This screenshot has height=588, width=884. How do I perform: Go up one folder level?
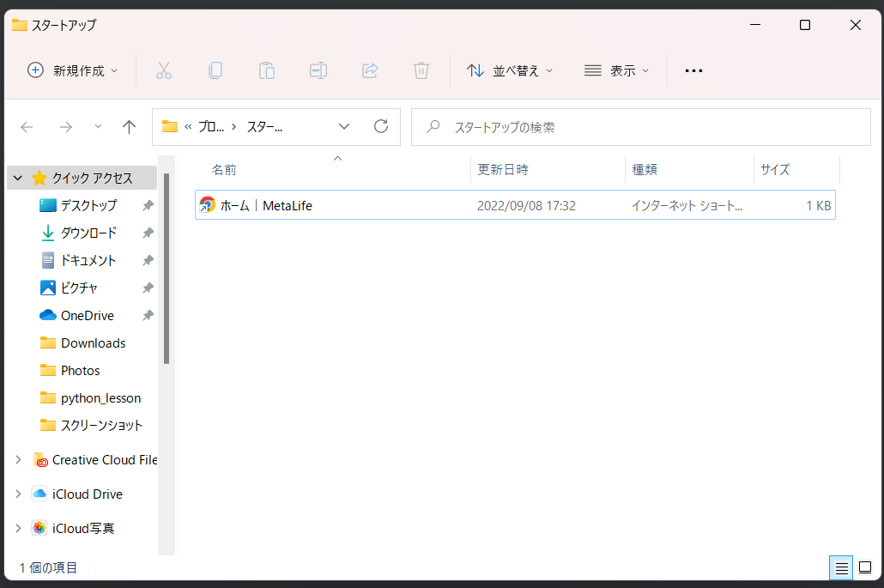pyautogui.click(x=129, y=127)
